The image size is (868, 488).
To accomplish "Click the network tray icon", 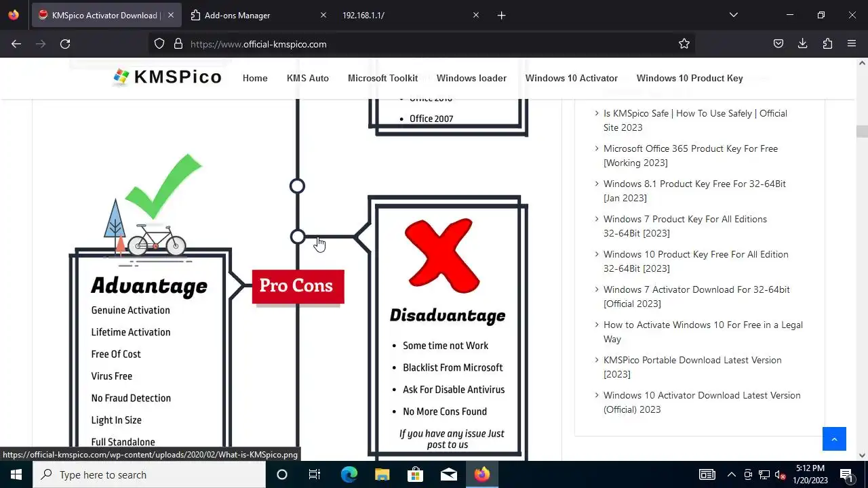I will [x=764, y=474].
